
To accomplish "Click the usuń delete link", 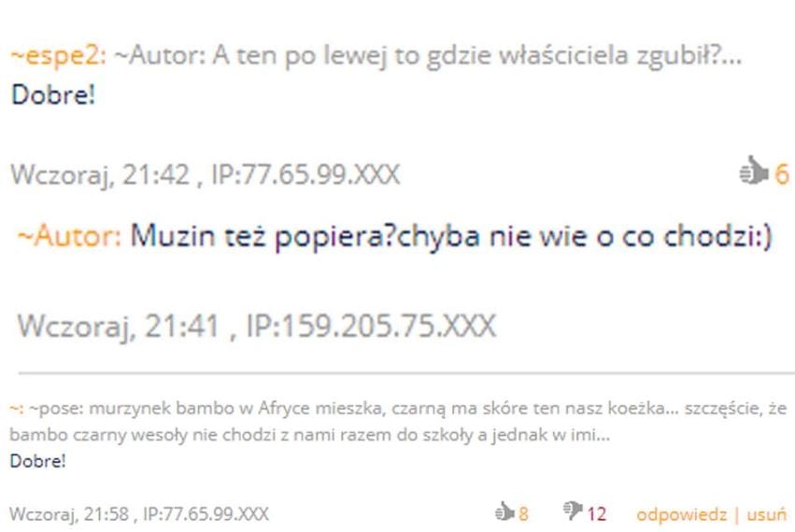I will point(766,514).
